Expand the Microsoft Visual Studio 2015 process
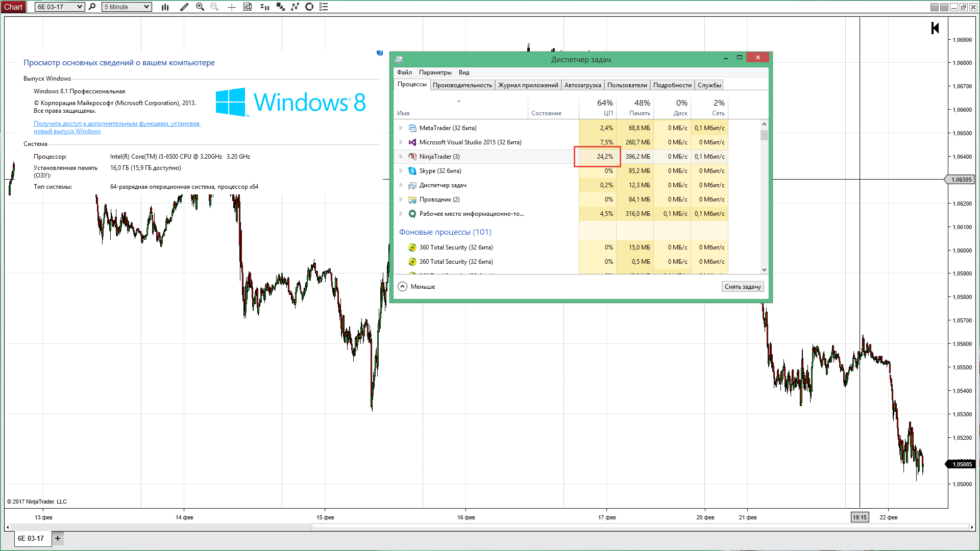Image resolution: width=980 pixels, height=551 pixels. pos(401,142)
